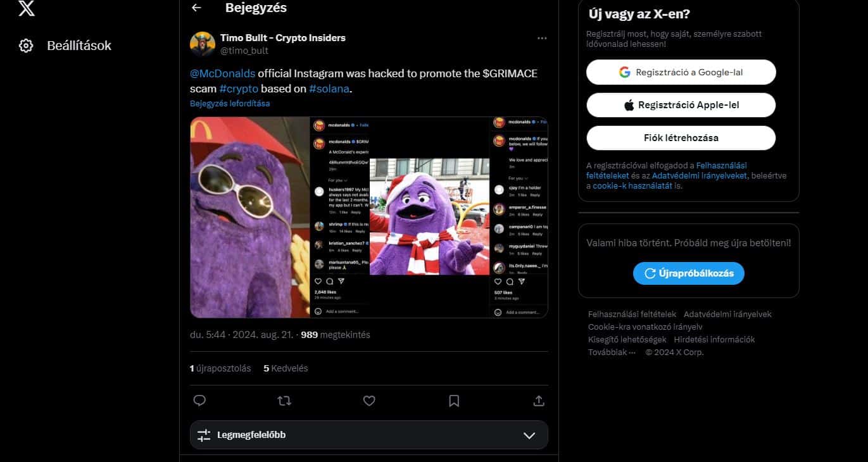The width and height of the screenshot is (868, 462).
Task: Like the post with the heart icon
Action: pos(369,400)
